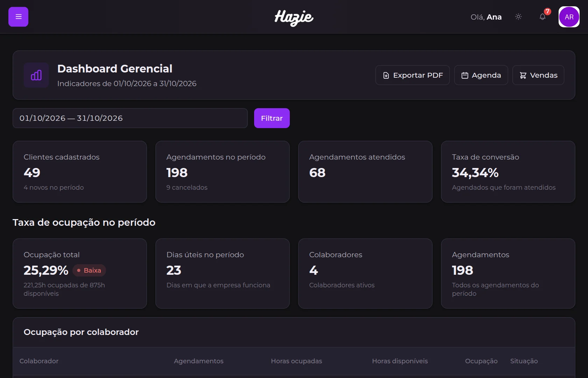588x378 pixels.
Task: Select the Clientes cadastrados card
Action: click(80, 172)
